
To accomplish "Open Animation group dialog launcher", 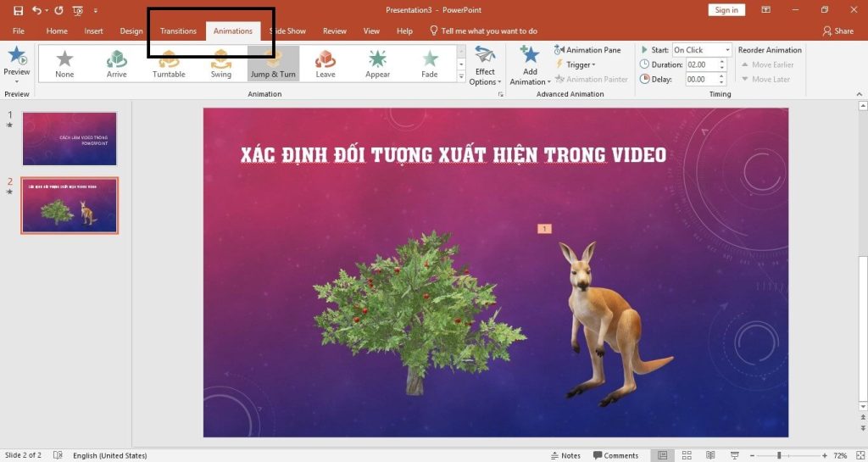I will 500,95.
